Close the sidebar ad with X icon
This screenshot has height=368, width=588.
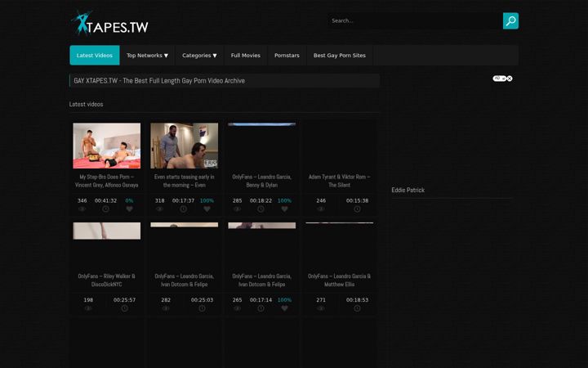tap(510, 79)
